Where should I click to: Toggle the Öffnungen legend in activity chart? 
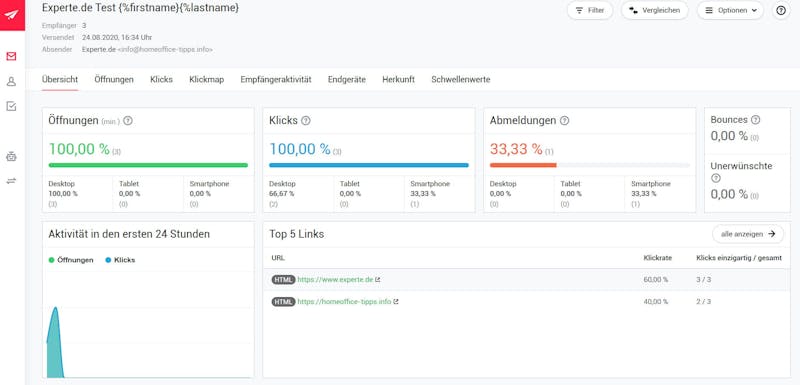click(71, 260)
